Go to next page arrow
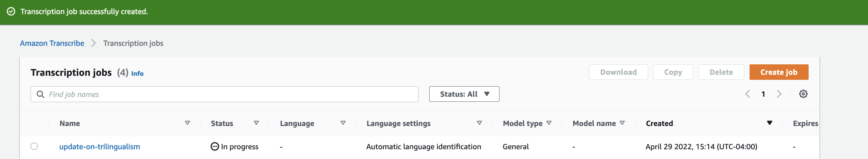The width and height of the screenshot is (868, 159). 779,94
